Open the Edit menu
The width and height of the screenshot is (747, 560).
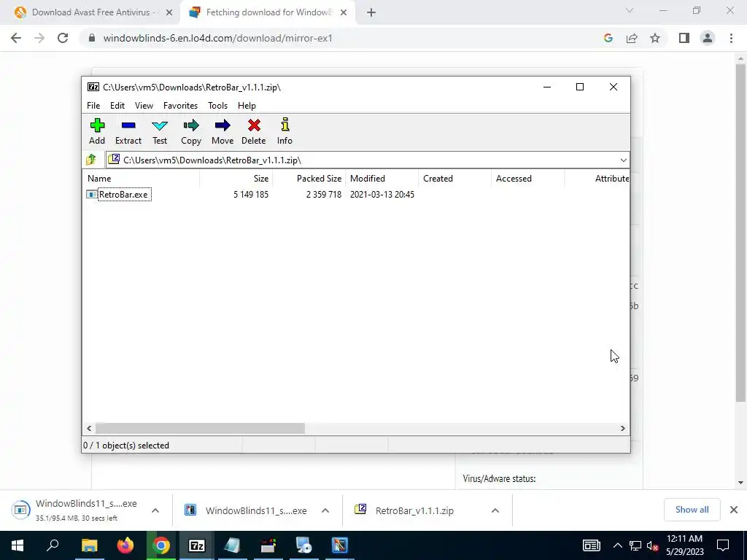[117, 106]
